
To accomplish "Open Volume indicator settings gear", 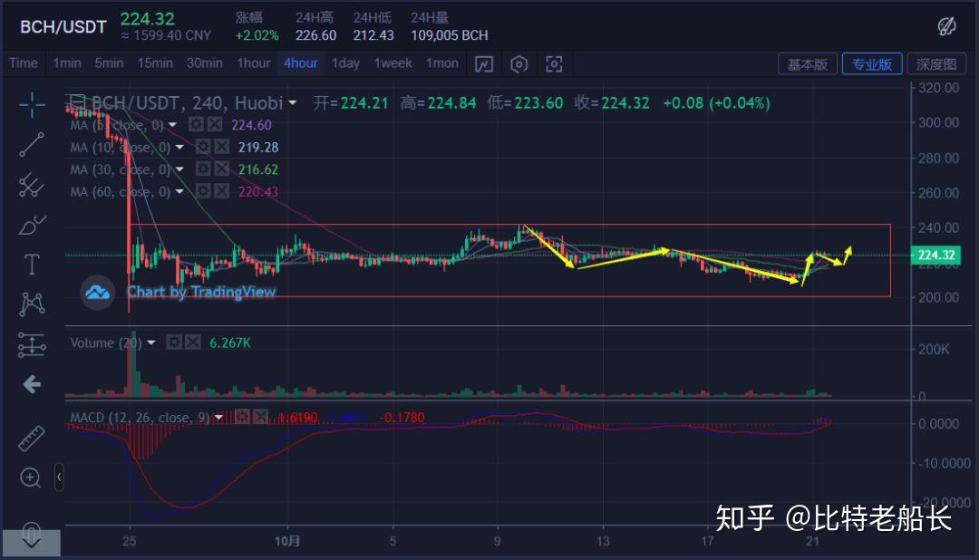I will pyautogui.click(x=174, y=343).
